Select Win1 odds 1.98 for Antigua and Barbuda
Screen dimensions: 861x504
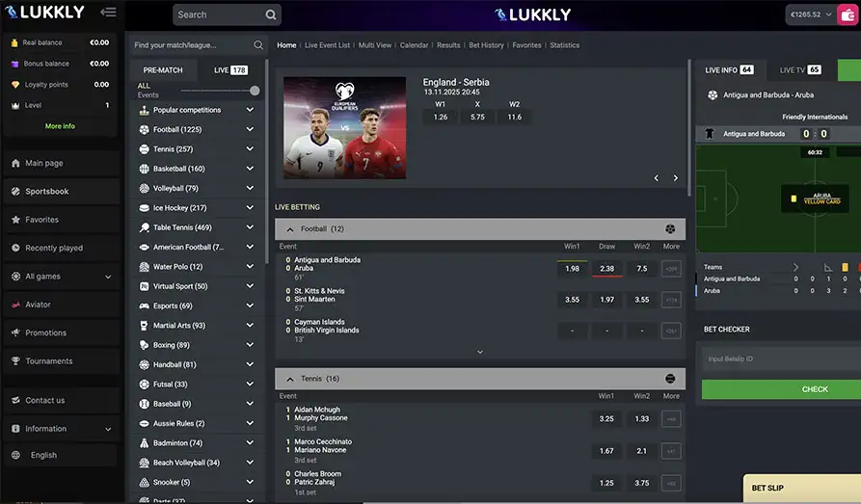coord(572,269)
